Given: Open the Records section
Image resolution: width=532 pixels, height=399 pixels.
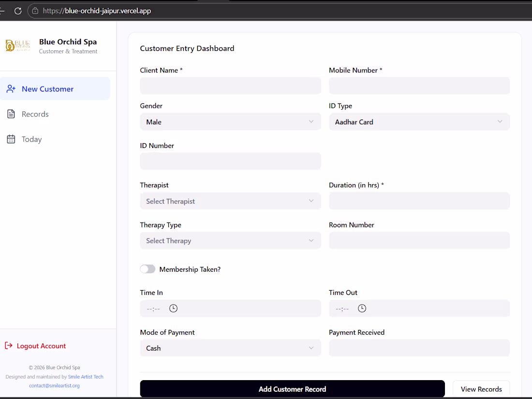Looking at the screenshot, I should click(34, 114).
